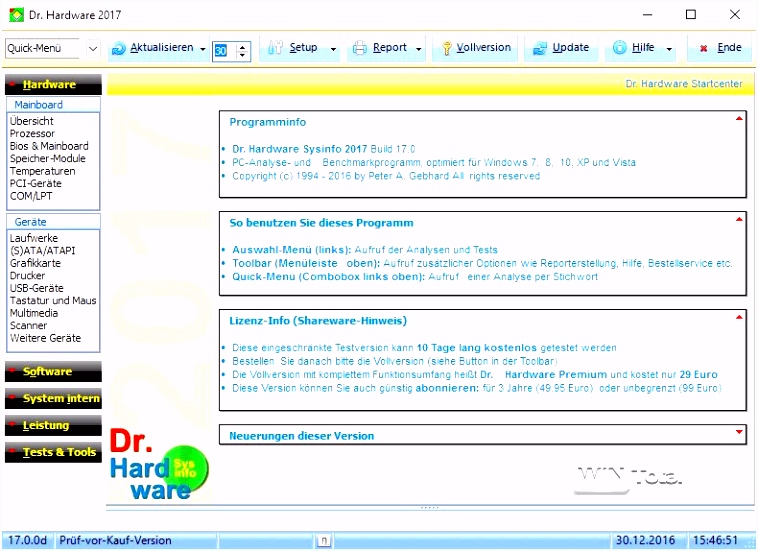Expand the Report dropdown arrow
This screenshot has width=758, height=551.
419,49
